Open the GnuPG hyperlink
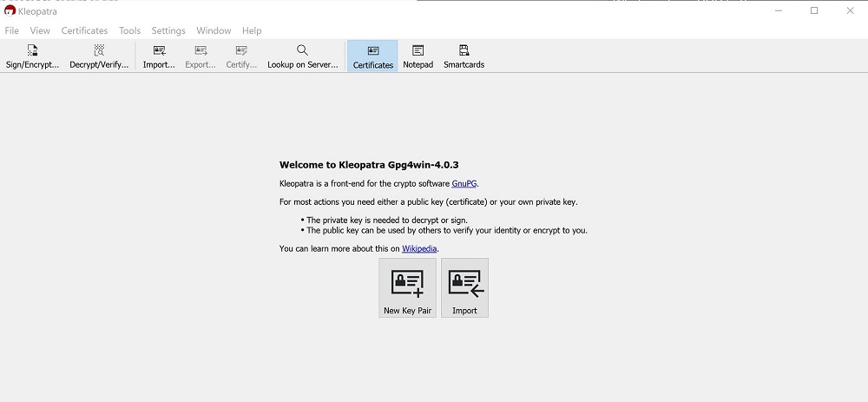Screen dimensions: 868x402 464,184
